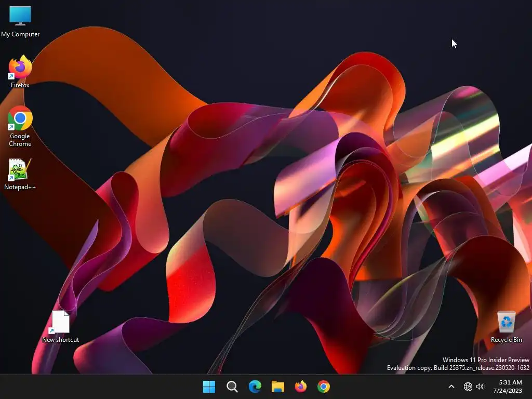Launch Google Chrome from the taskbar
Screen dimensions: 532x399
(x=324, y=387)
